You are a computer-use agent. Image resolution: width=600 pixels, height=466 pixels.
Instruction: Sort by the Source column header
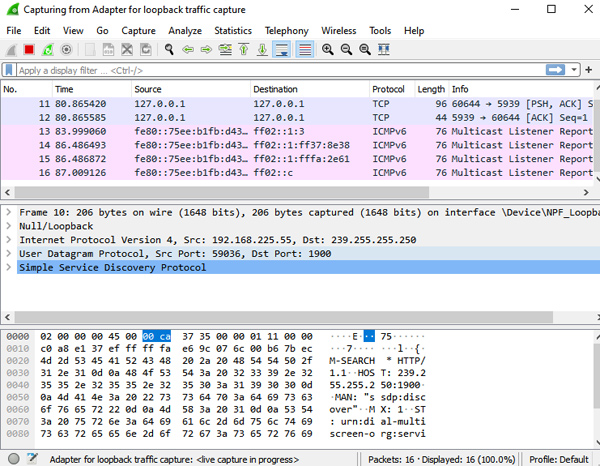tap(191, 90)
